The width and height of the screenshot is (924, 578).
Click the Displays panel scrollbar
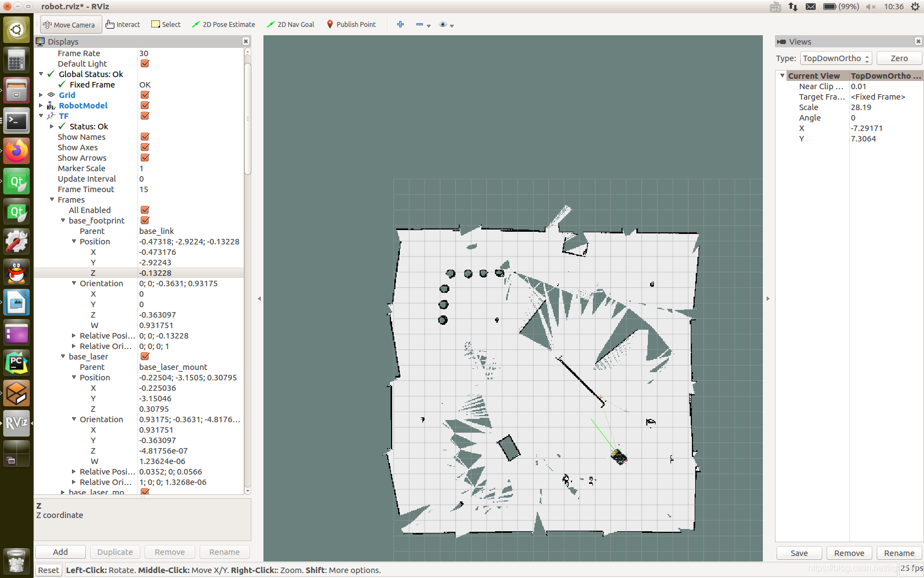[x=248, y=118]
